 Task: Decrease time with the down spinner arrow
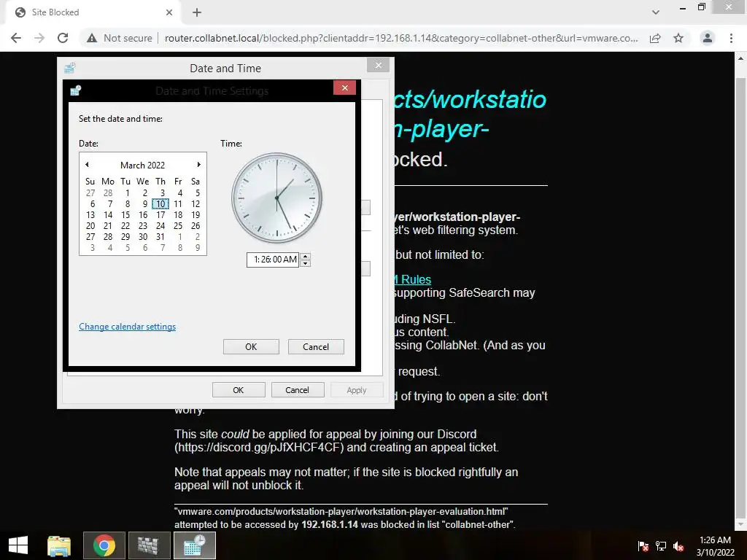click(x=306, y=263)
